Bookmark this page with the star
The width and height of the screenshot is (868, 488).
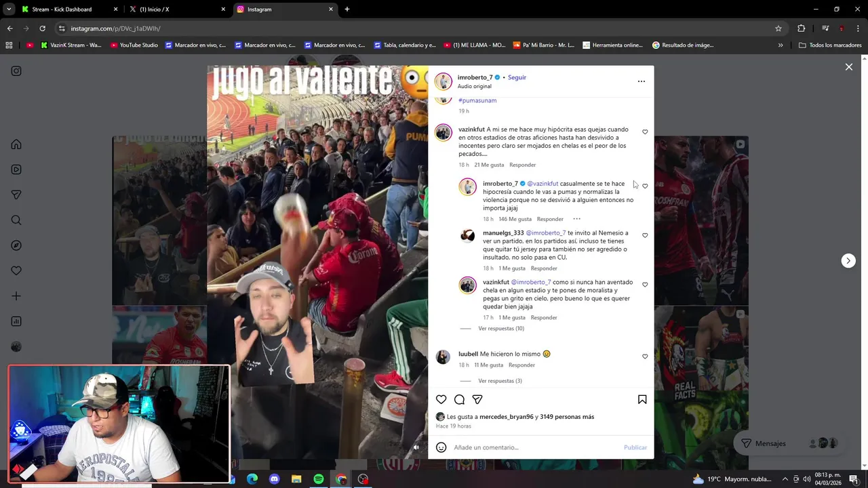pos(778,28)
